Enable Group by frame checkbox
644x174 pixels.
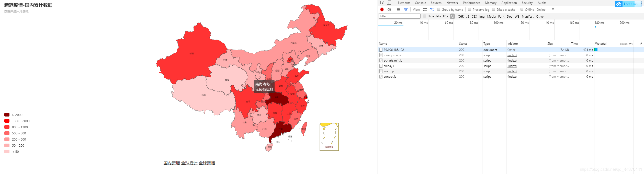click(439, 9)
